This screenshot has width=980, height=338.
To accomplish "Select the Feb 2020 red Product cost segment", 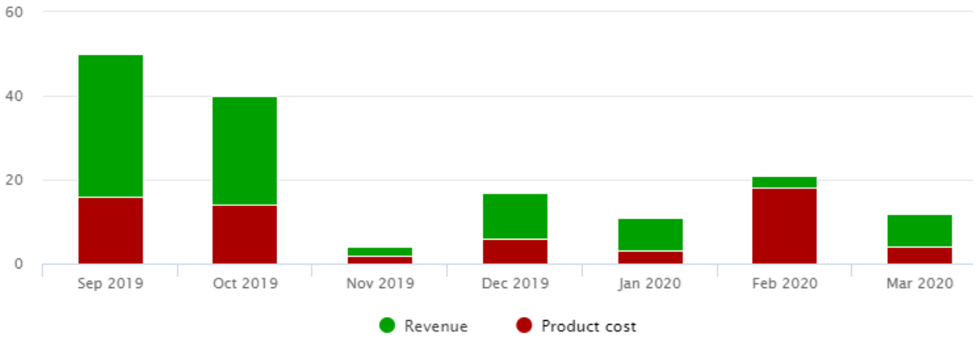I will pyautogui.click(x=785, y=226).
